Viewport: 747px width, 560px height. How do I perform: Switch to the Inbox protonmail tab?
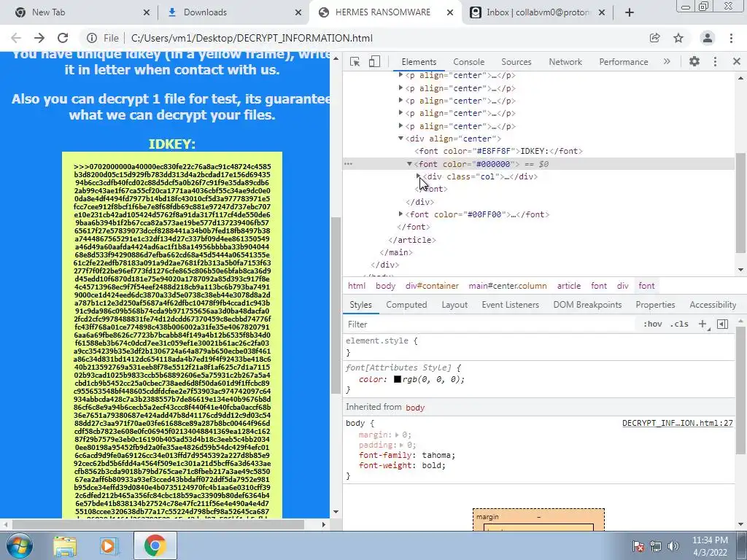click(x=536, y=12)
